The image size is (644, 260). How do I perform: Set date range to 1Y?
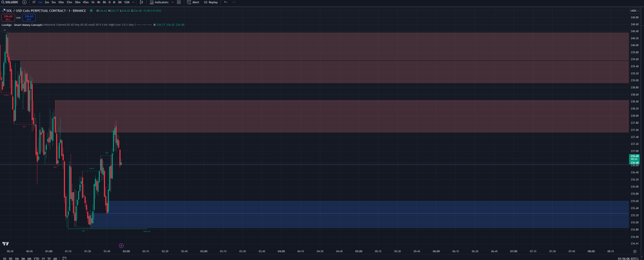tap(43, 258)
